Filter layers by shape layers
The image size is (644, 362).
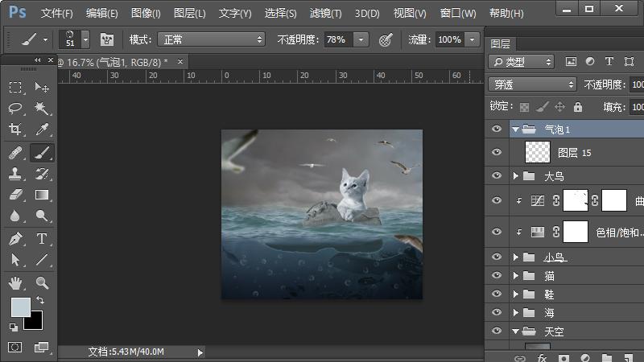629,62
